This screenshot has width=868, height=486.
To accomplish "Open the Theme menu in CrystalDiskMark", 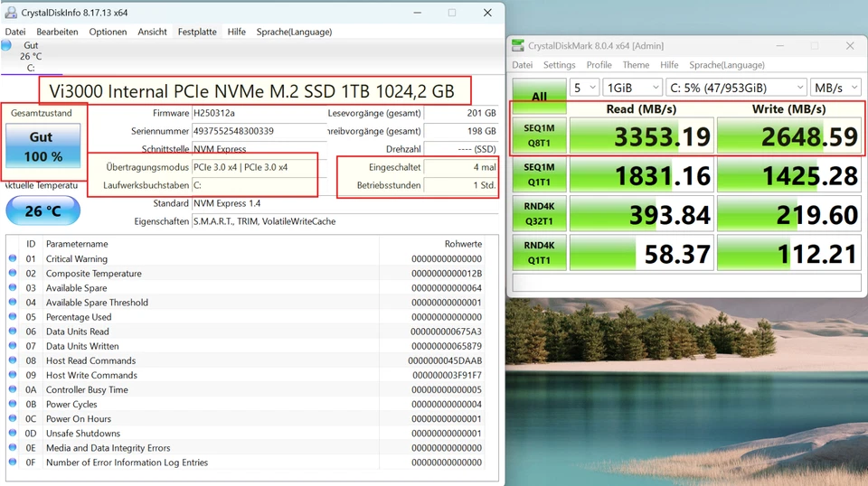I will (x=636, y=65).
